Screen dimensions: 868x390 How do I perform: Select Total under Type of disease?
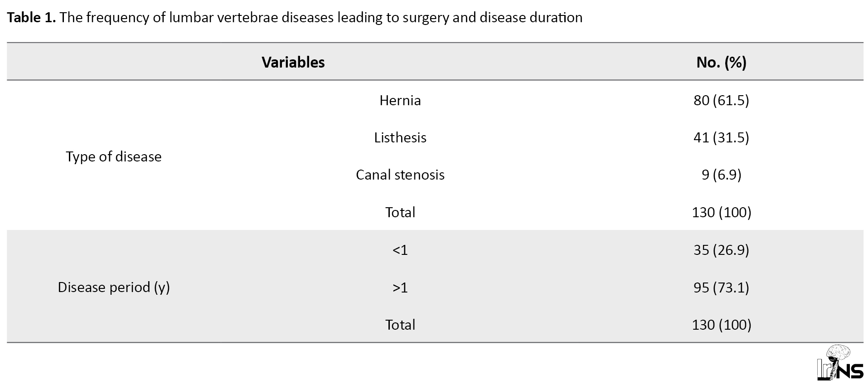(x=400, y=212)
